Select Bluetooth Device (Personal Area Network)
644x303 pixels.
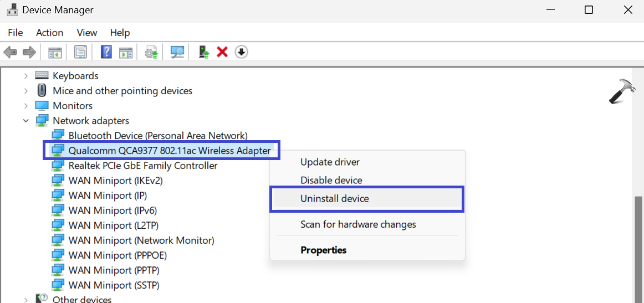[157, 136]
